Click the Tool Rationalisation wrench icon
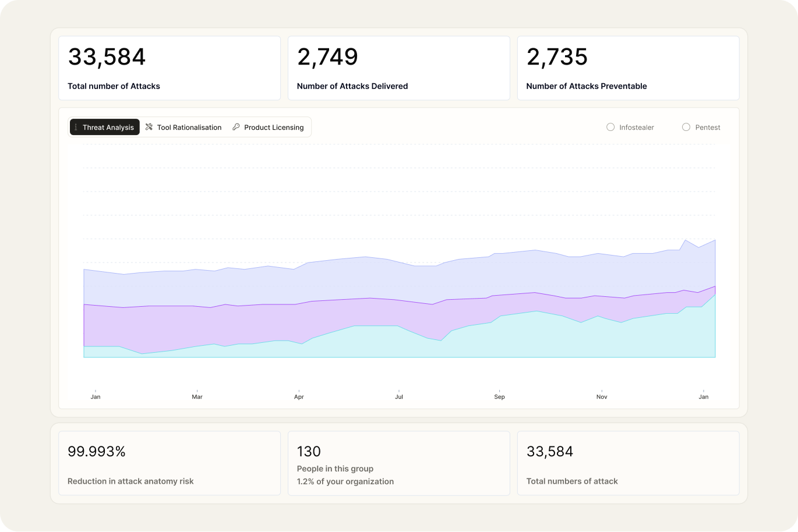 coord(149,127)
